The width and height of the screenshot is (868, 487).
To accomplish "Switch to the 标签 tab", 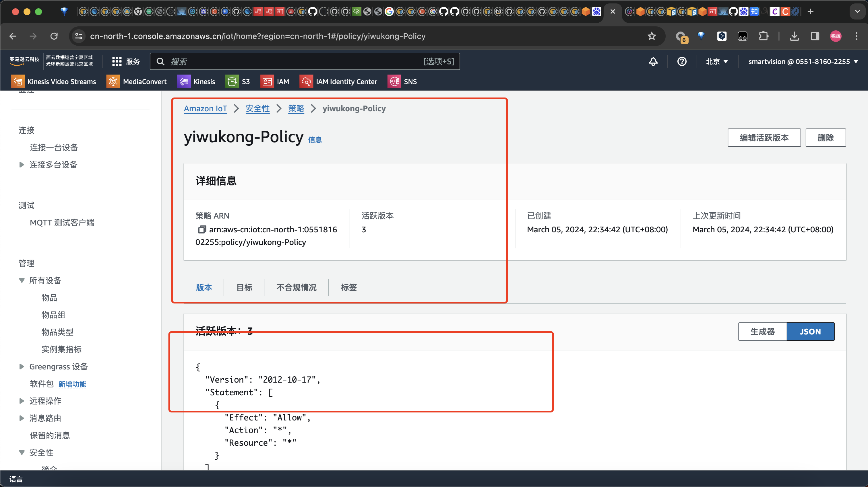I will click(x=349, y=287).
